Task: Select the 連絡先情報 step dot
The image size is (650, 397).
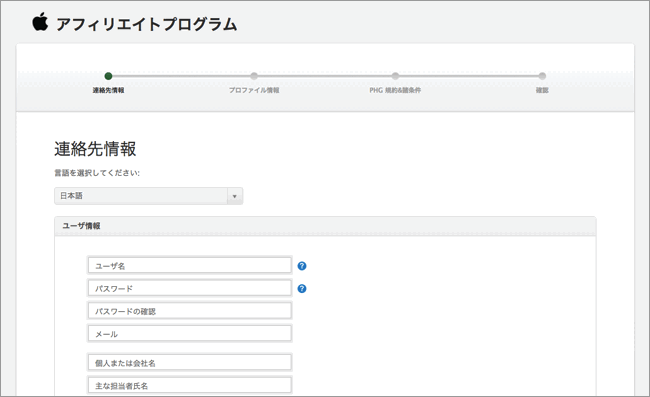Action: (108, 76)
